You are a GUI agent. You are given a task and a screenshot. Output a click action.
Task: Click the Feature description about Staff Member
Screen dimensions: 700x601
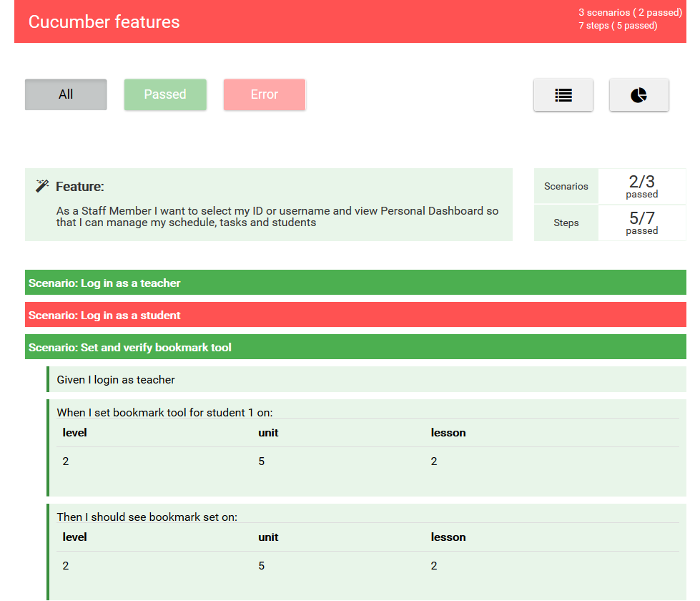click(277, 216)
